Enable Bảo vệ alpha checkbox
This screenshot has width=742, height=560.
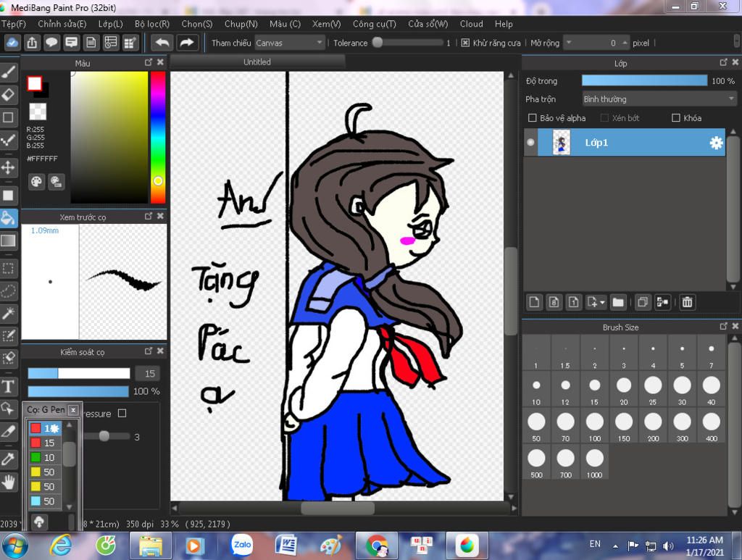pyautogui.click(x=533, y=118)
